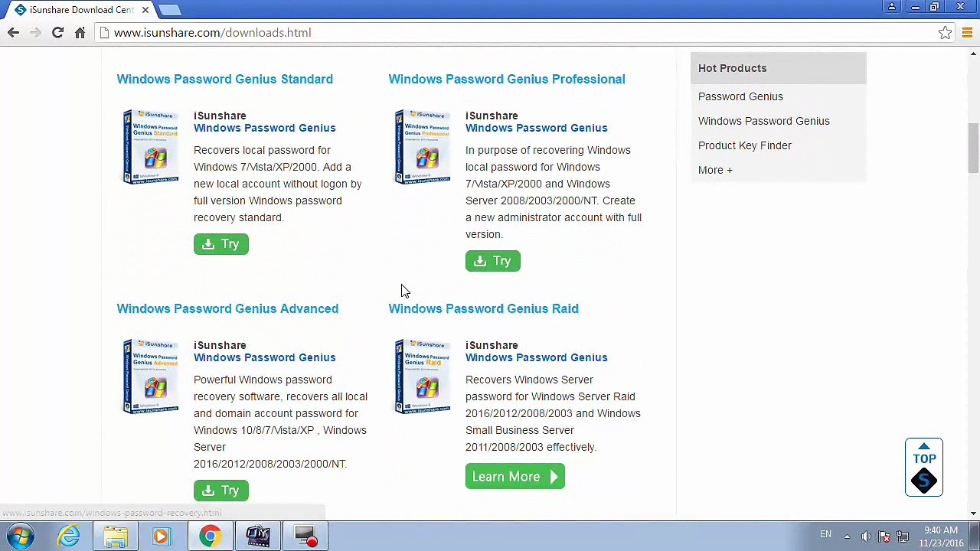The image size is (980, 551).
Task: Switch to Chrome in the taskbar
Action: coord(210,536)
